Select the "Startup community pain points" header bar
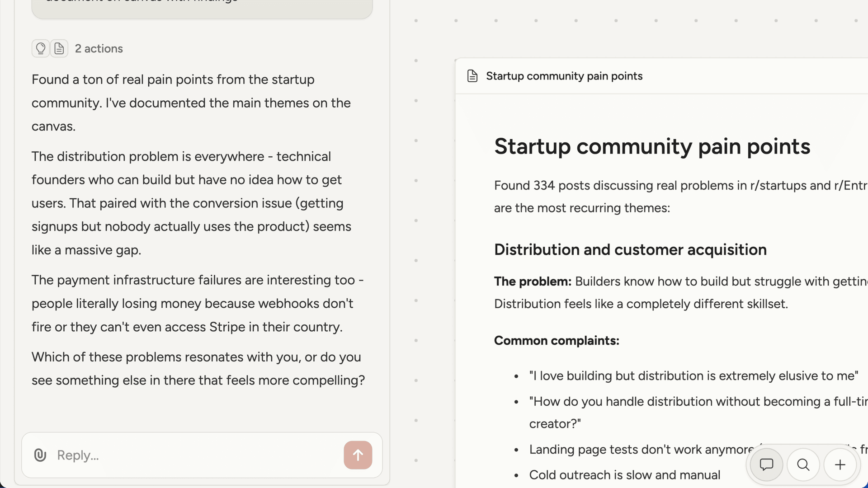This screenshot has width=868, height=488. click(564, 76)
